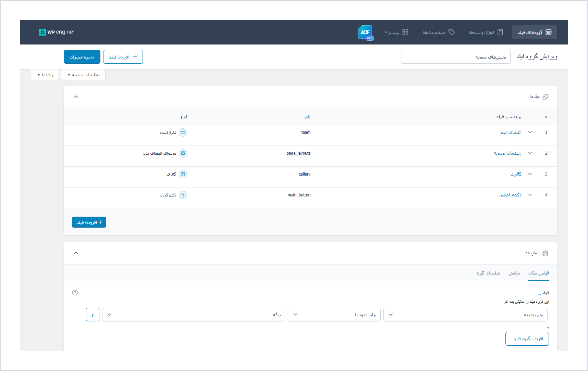Click the bottom افزودن فیلد button under the table
This screenshot has width=588, height=371.
pos(89,222)
